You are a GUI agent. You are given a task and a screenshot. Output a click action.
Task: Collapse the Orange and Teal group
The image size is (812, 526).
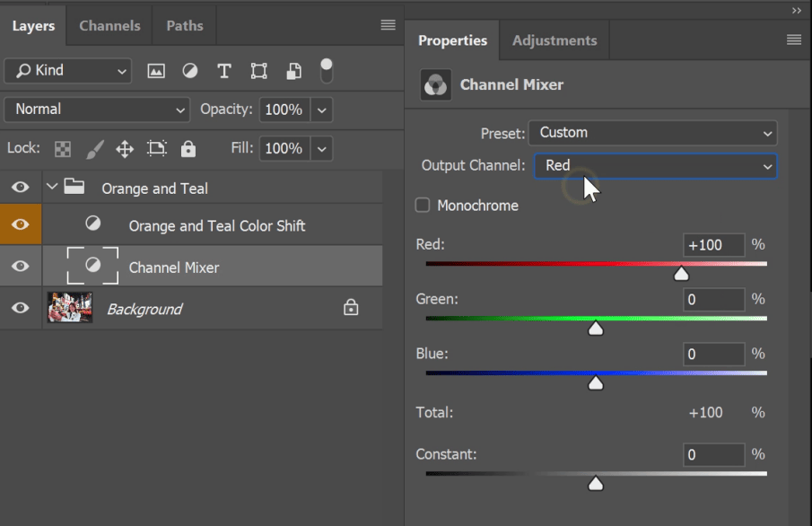coord(51,188)
